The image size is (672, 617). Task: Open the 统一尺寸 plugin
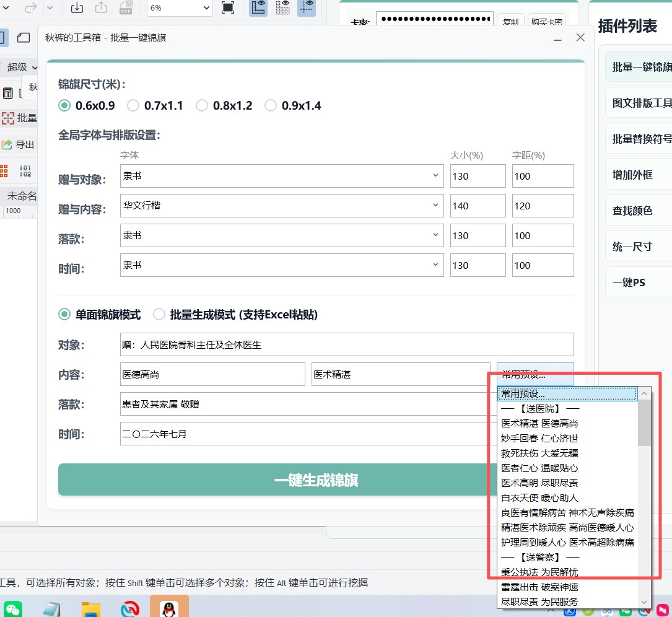(639, 247)
